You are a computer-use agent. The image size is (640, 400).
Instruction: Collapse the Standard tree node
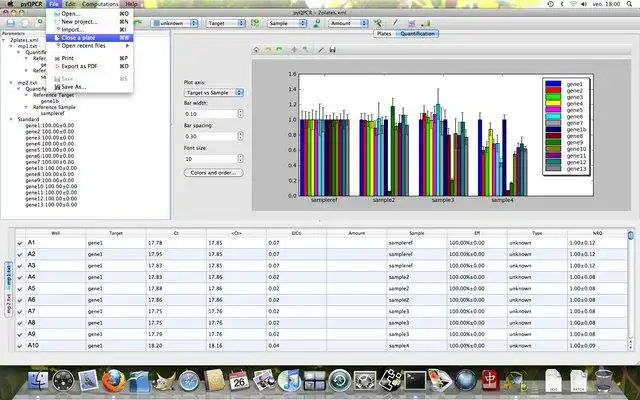(x=9, y=118)
